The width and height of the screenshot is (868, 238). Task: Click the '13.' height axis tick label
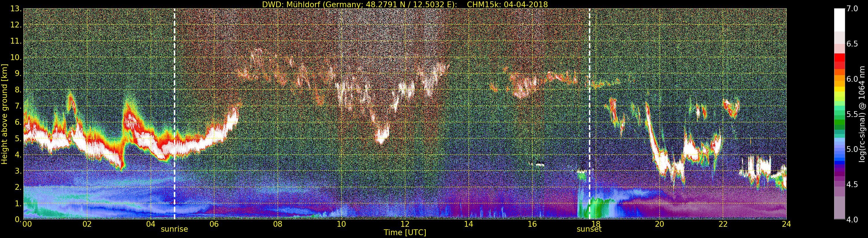[x=16, y=9]
